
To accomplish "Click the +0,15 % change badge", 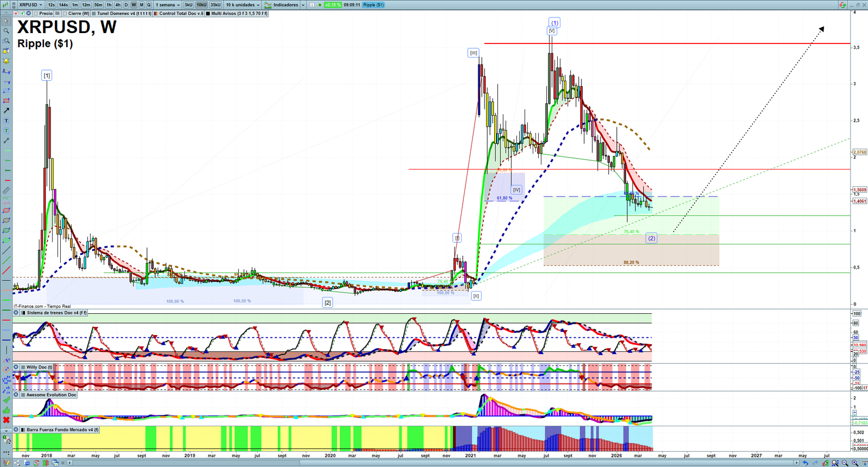I will pyautogui.click(x=333, y=5).
